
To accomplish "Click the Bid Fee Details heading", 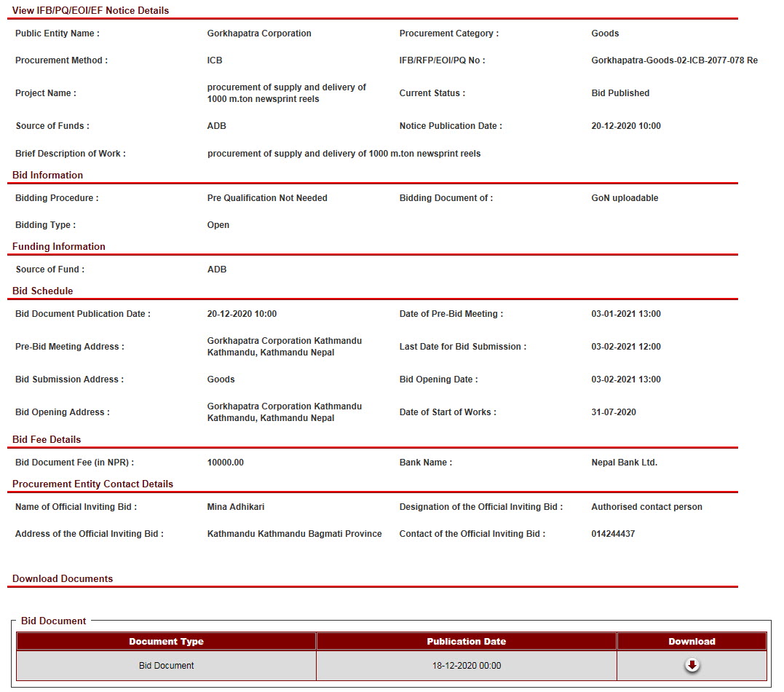I will (47, 439).
